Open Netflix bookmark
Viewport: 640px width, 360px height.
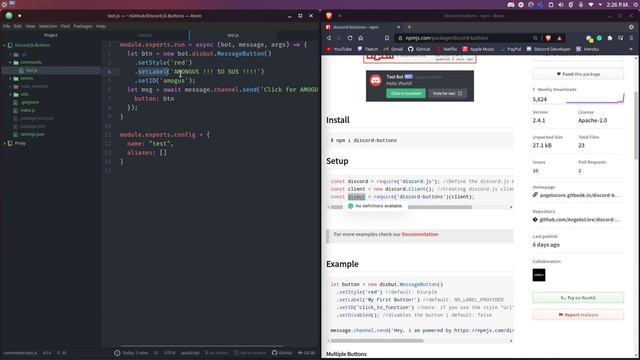446,49
